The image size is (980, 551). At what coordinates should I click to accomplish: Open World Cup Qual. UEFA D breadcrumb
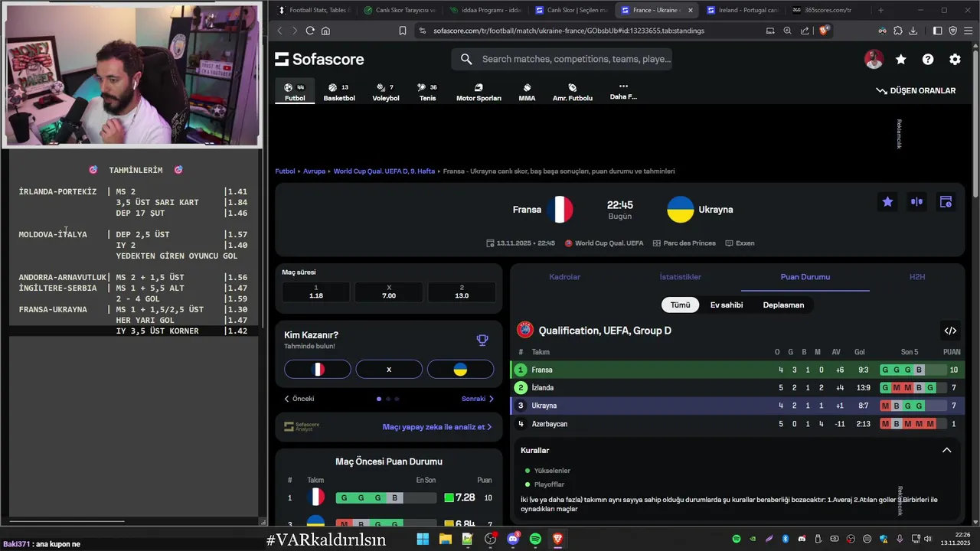(x=384, y=171)
